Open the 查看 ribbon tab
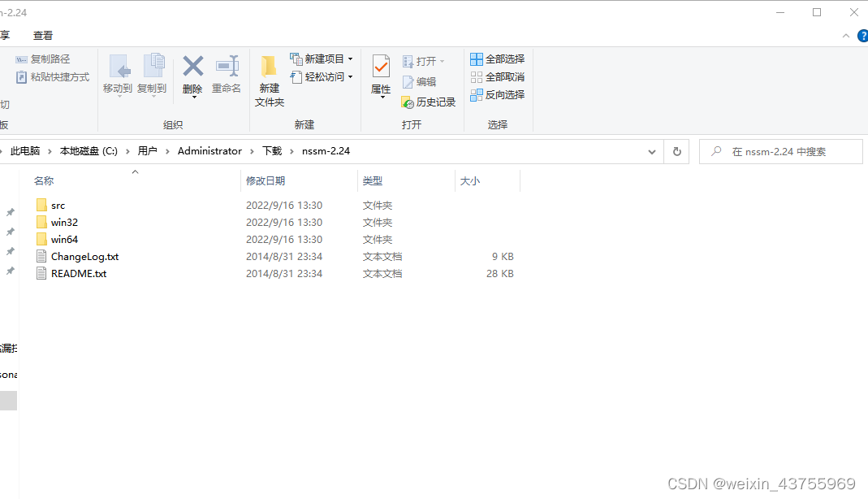This screenshot has width=868, height=499. pyautogui.click(x=43, y=36)
